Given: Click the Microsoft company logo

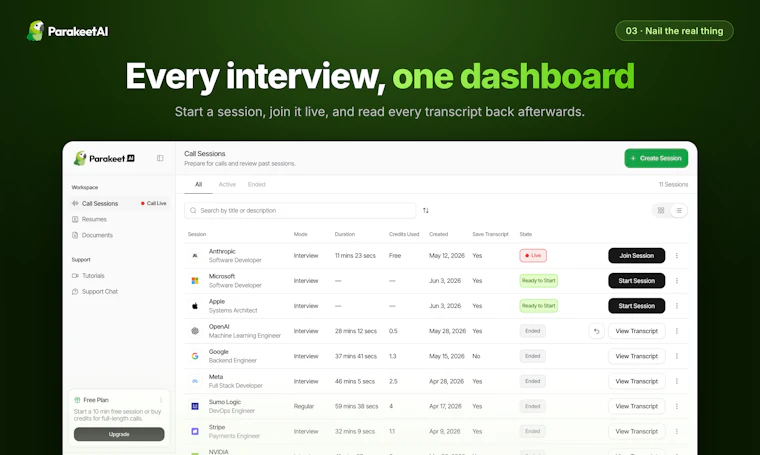Looking at the screenshot, I should pos(195,281).
